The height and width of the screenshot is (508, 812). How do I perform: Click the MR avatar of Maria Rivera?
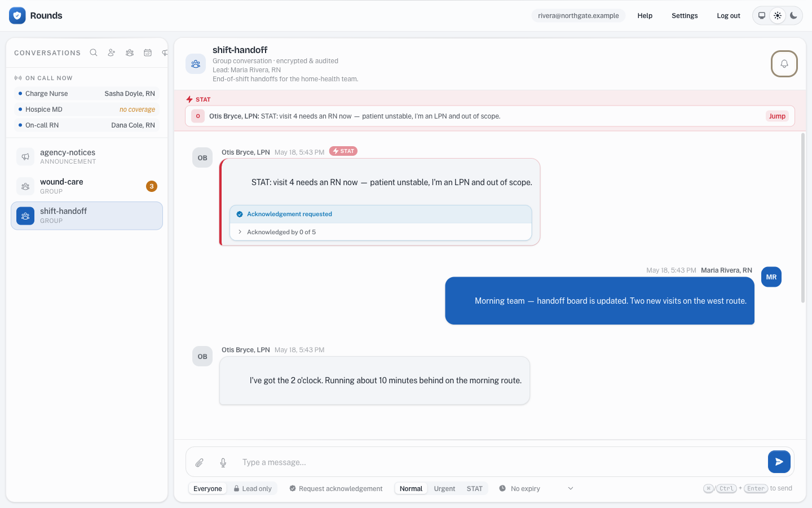click(771, 277)
